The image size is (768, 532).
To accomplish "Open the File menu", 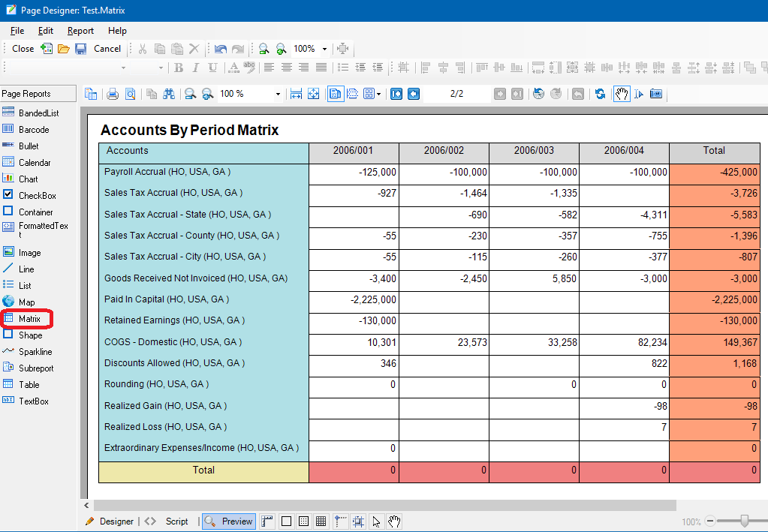I will coord(17,30).
